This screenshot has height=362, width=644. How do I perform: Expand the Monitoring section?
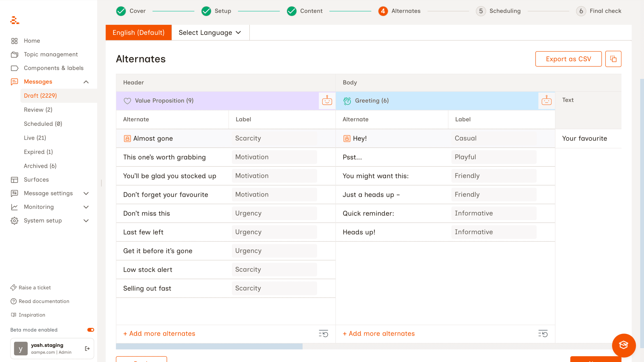(x=86, y=207)
